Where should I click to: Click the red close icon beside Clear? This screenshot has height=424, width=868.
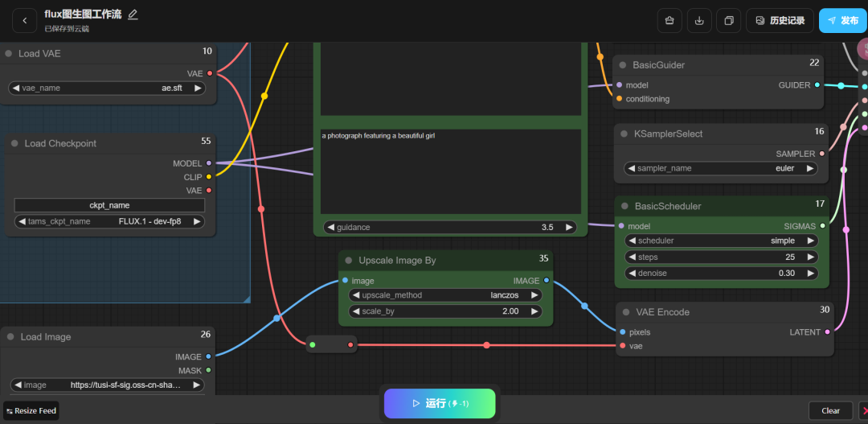tap(863, 410)
